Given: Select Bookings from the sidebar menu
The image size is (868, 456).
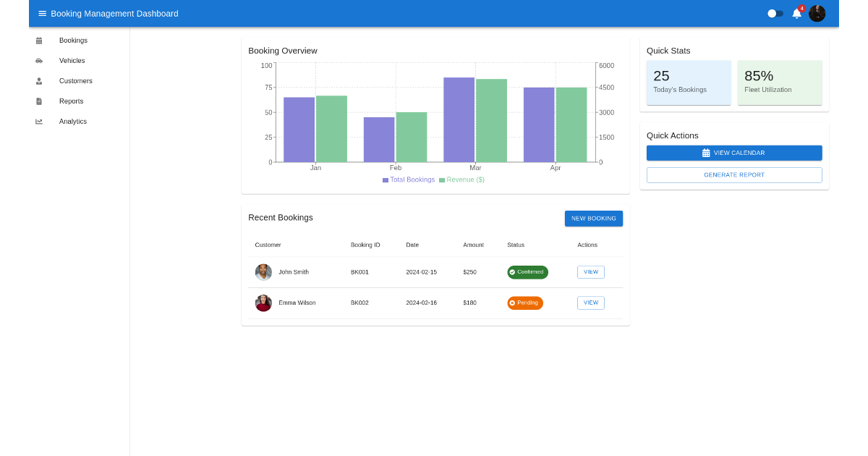Looking at the screenshot, I should (73, 41).
